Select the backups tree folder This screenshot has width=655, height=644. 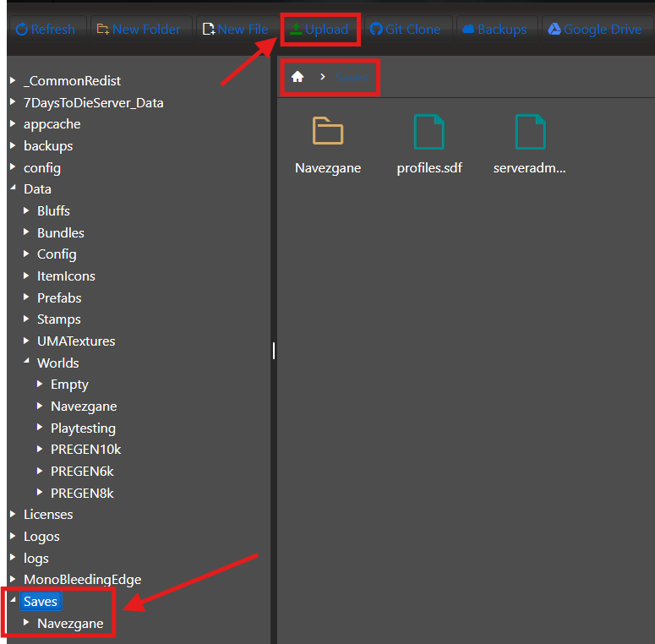(x=48, y=146)
